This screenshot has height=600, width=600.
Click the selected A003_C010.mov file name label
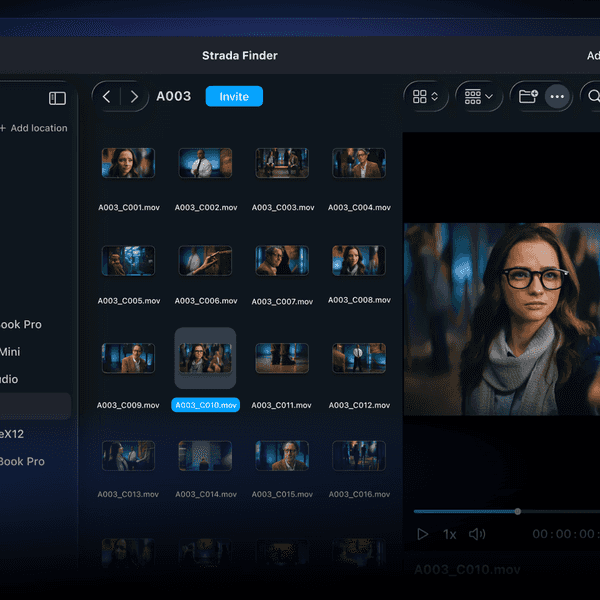[x=205, y=405]
